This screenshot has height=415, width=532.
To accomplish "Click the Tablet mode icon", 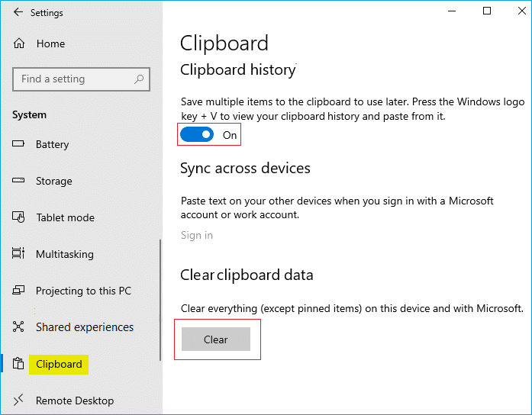I will coord(20,217).
